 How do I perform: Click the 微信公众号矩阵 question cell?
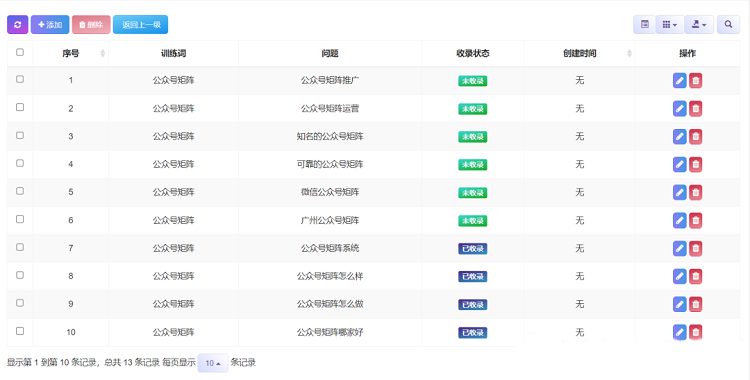pos(330,192)
